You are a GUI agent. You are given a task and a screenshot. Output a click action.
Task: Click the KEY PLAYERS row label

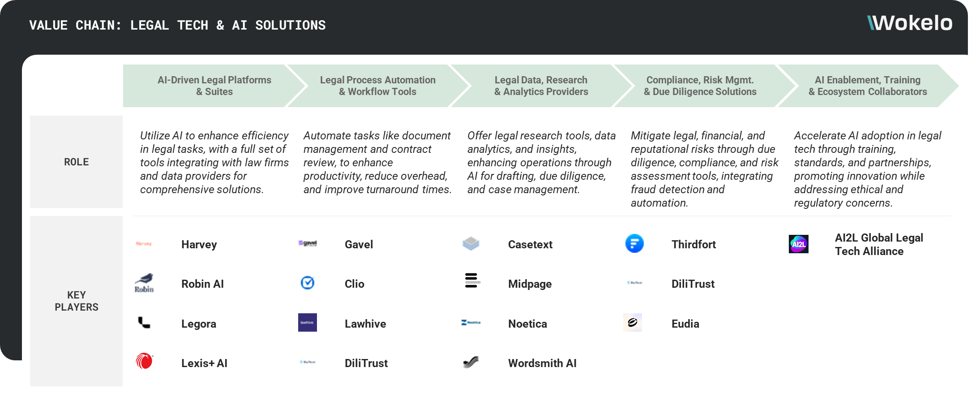[x=77, y=301]
